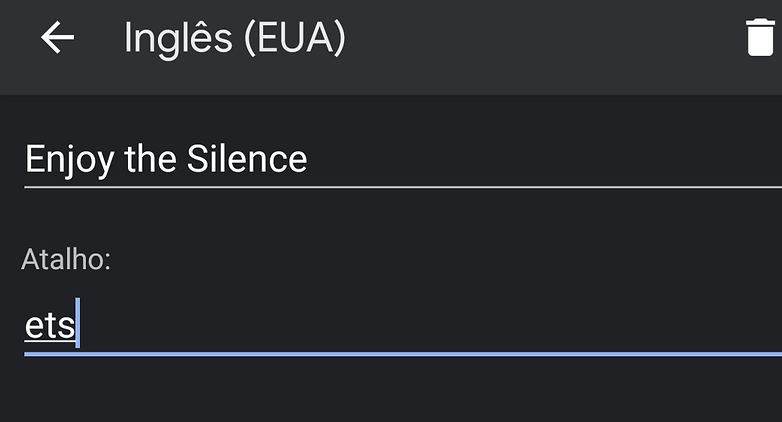Click the (EUA) text in the header
This screenshot has width=782, height=422.
295,38
